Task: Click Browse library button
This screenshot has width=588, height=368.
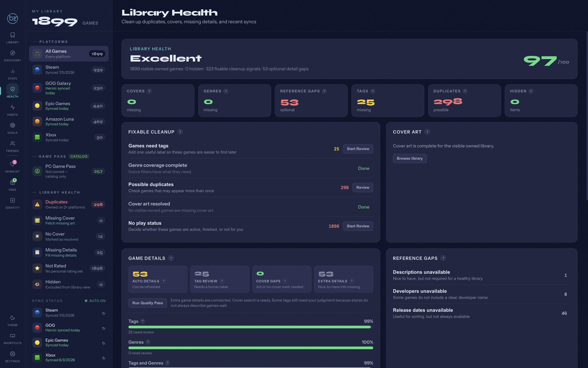Action: click(410, 158)
